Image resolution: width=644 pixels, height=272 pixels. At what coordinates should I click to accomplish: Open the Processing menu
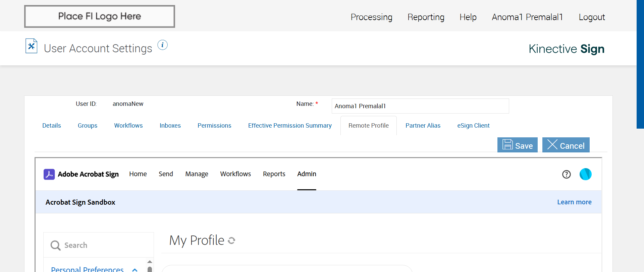[x=372, y=17]
